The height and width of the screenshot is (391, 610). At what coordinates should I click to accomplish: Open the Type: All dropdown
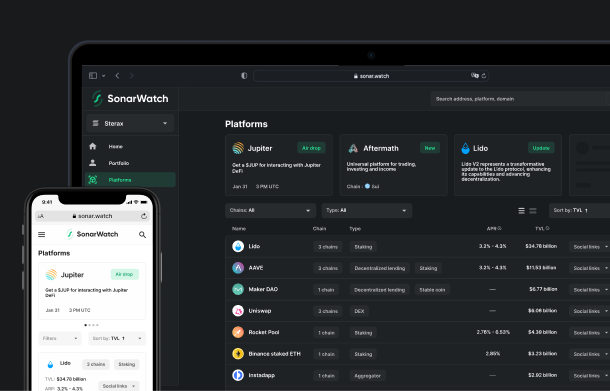(x=366, y=210)
